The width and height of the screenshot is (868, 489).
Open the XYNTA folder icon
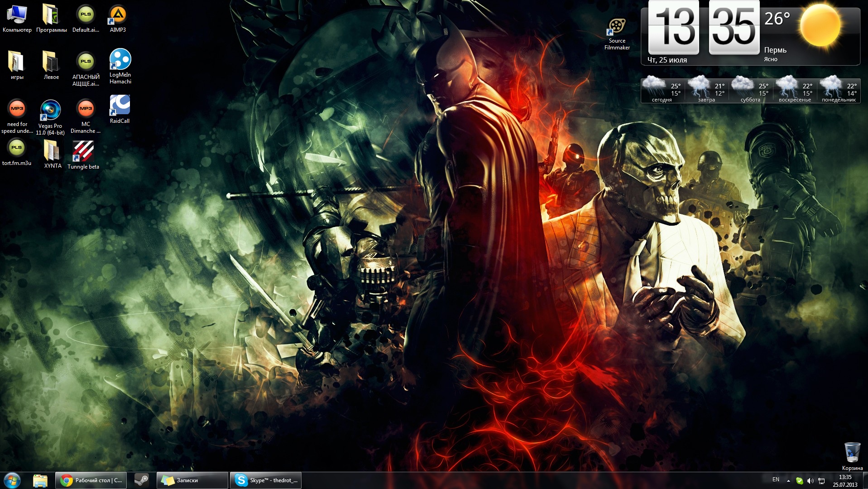[x=53, y=154]
